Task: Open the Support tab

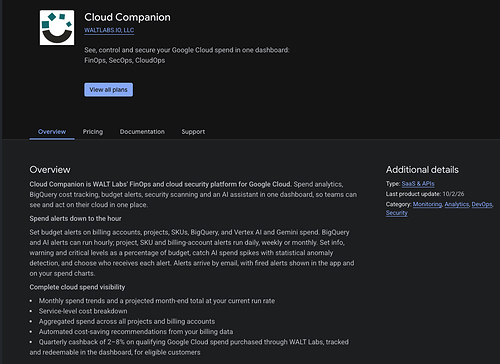Action: coord(193,132)
